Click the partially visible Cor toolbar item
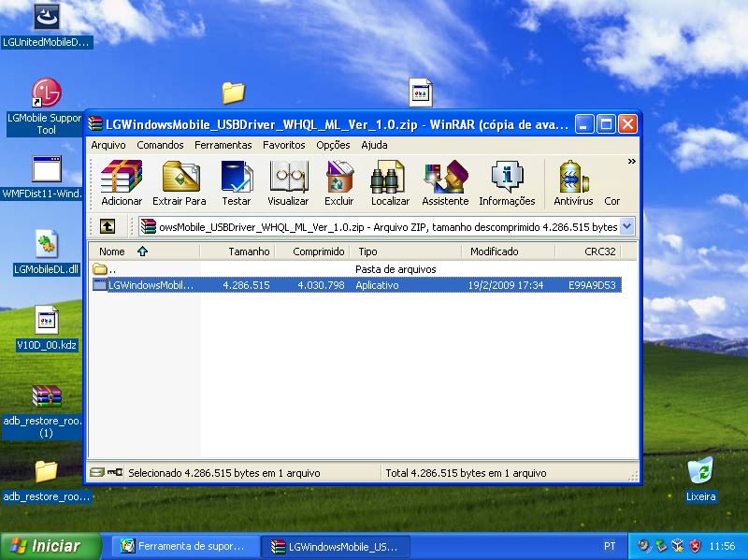This screenshot has height=560, width=748. click(612, 201)
